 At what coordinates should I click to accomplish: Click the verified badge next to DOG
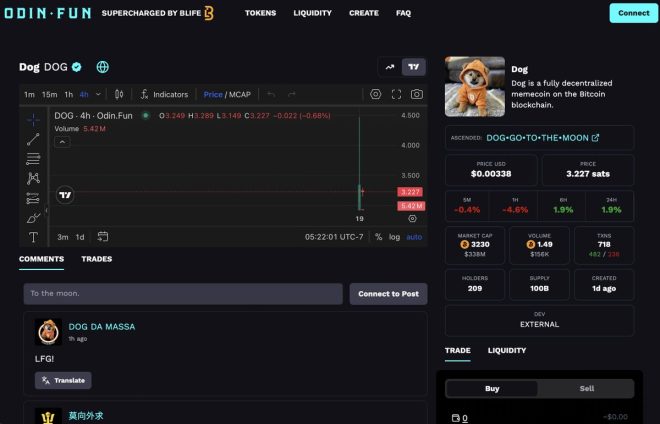pos(77,67)
